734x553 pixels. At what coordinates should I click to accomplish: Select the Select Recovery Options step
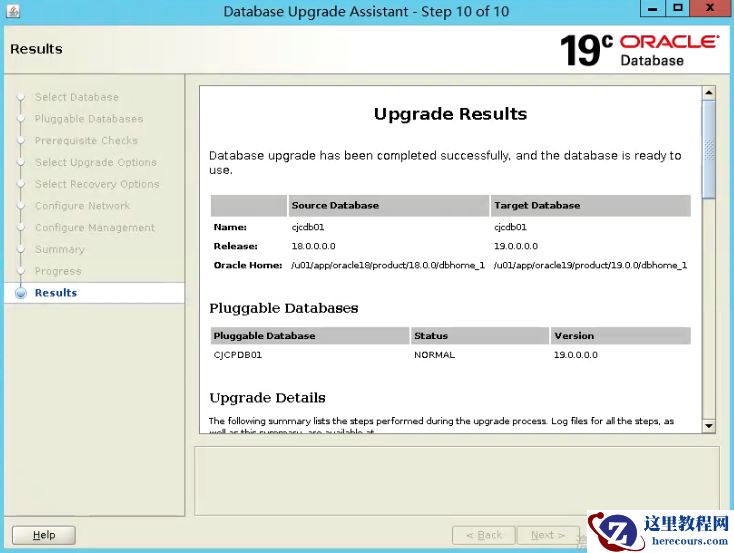pos(97,184)
